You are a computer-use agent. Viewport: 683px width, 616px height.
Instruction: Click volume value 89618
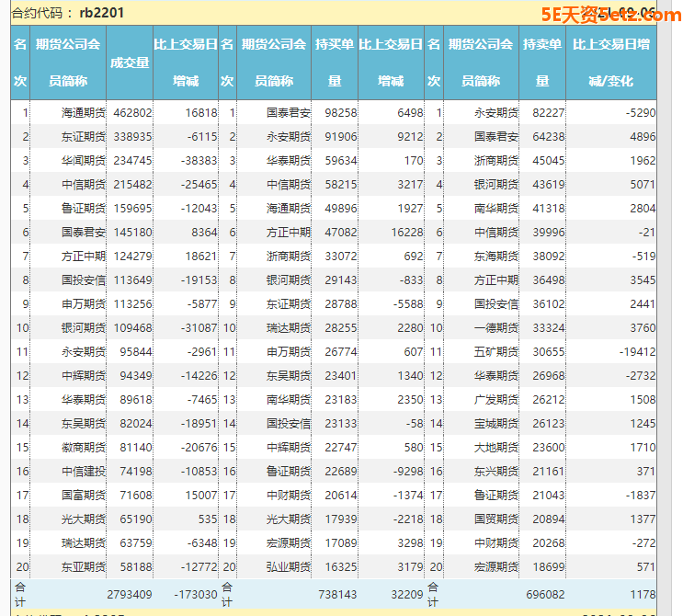(x=136, y=400)
